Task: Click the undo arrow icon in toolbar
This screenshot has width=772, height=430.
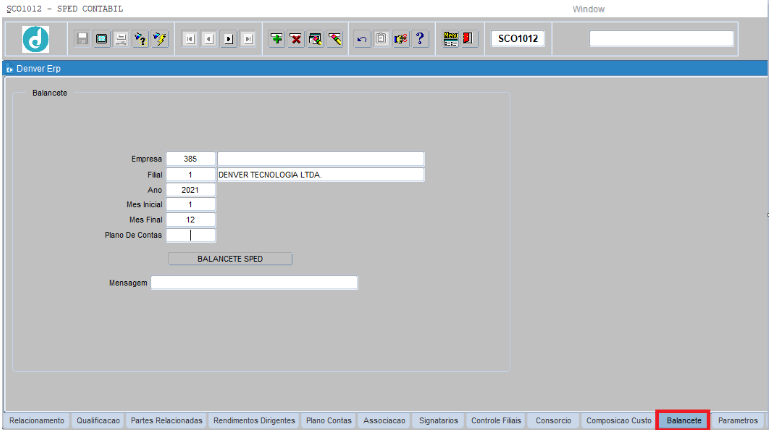Action: click(363, 39)
